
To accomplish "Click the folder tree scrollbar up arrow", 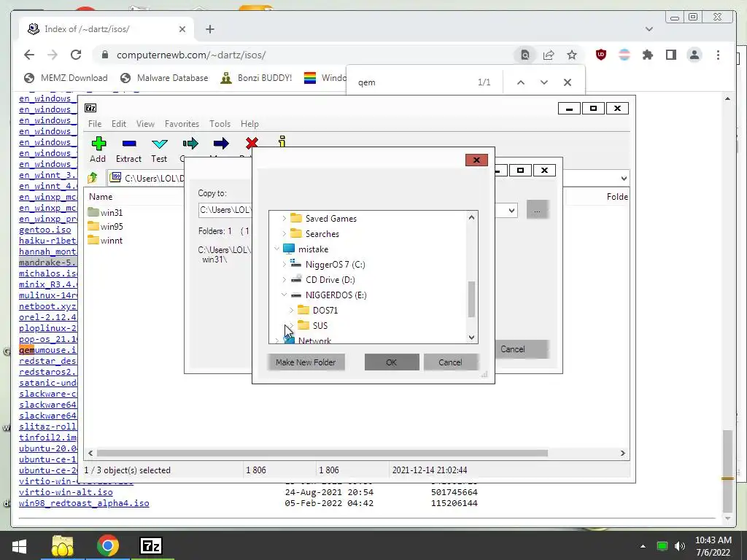I will 471,217.
